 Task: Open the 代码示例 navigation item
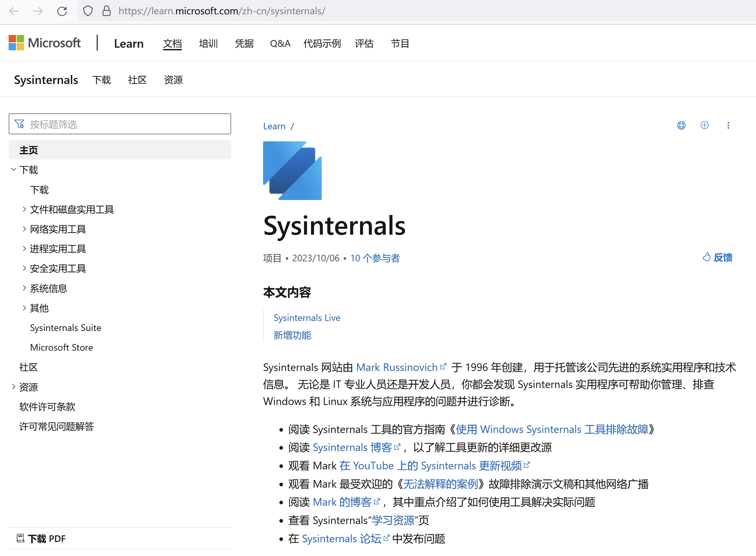tap(322, 43)
